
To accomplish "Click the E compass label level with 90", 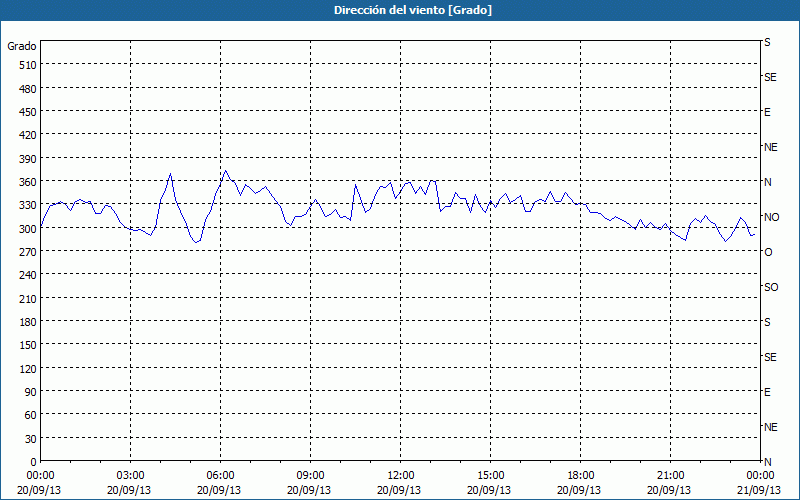I will [x=767, y=392].
